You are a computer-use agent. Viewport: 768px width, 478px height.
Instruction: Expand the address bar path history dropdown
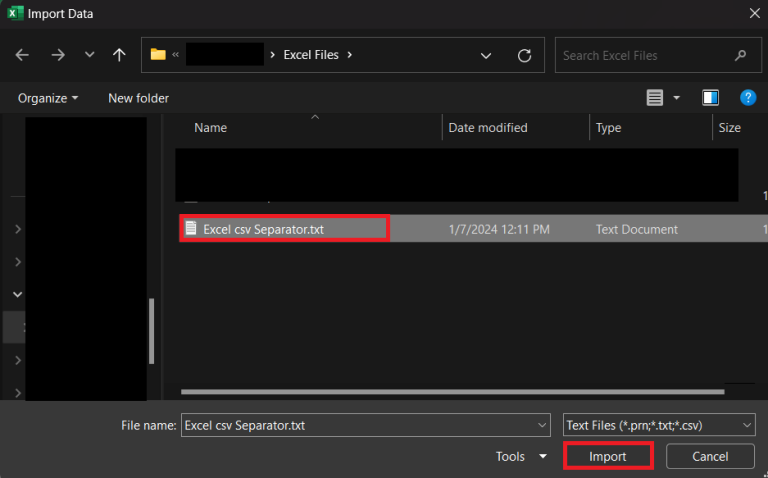pyautogui.click(x=486, y=56)
